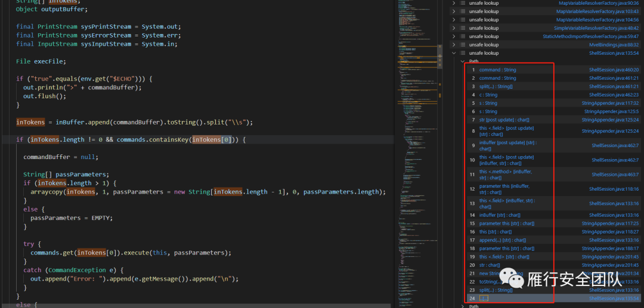The image size is (644, 308).
Task: Open location ShellSession.java:463:7
Action: tap(615, 175)
